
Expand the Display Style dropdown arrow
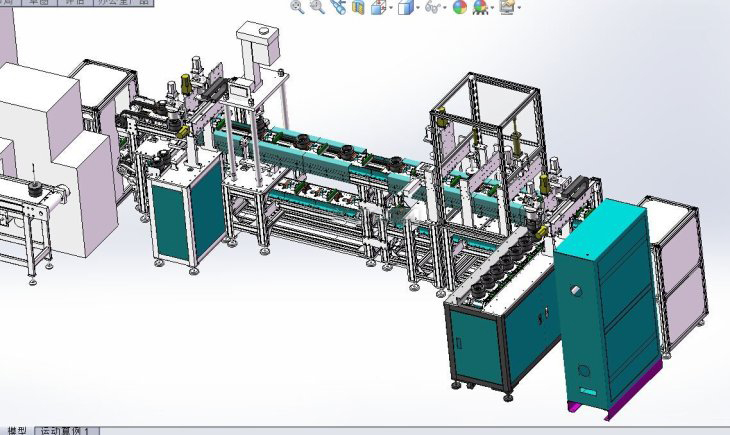416,8
